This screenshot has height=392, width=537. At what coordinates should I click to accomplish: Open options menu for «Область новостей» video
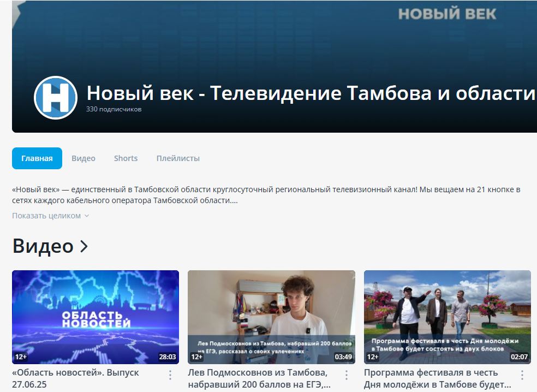point(170,375)
